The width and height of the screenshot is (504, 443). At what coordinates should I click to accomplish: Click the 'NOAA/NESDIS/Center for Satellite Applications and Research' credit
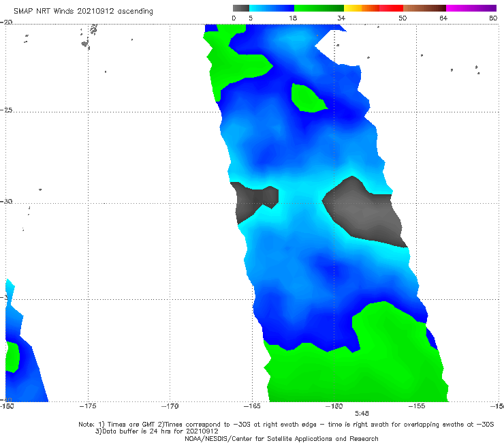281,439
